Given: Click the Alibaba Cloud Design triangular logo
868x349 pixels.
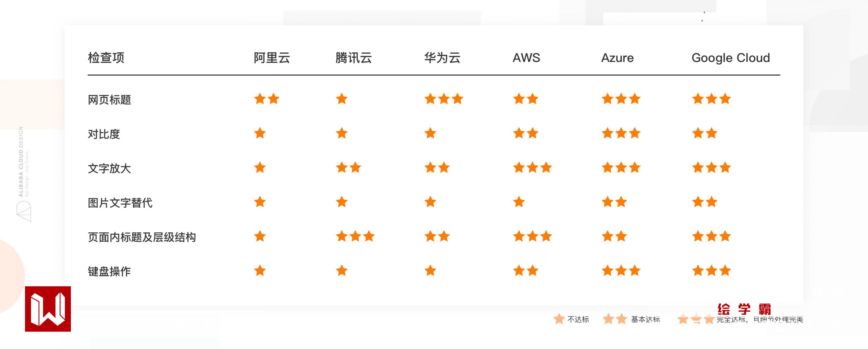Looking at the screenshot, I should pos(24,211).
